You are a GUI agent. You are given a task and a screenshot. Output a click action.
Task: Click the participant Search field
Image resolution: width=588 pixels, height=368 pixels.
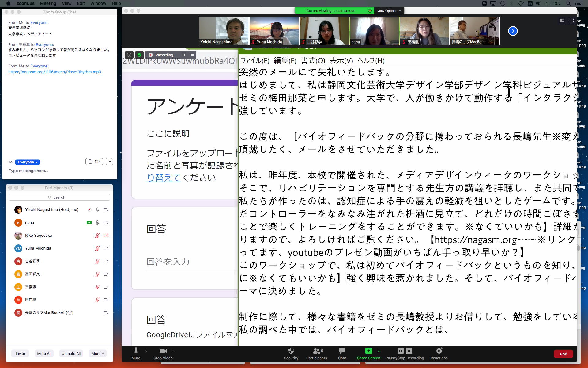59,197
